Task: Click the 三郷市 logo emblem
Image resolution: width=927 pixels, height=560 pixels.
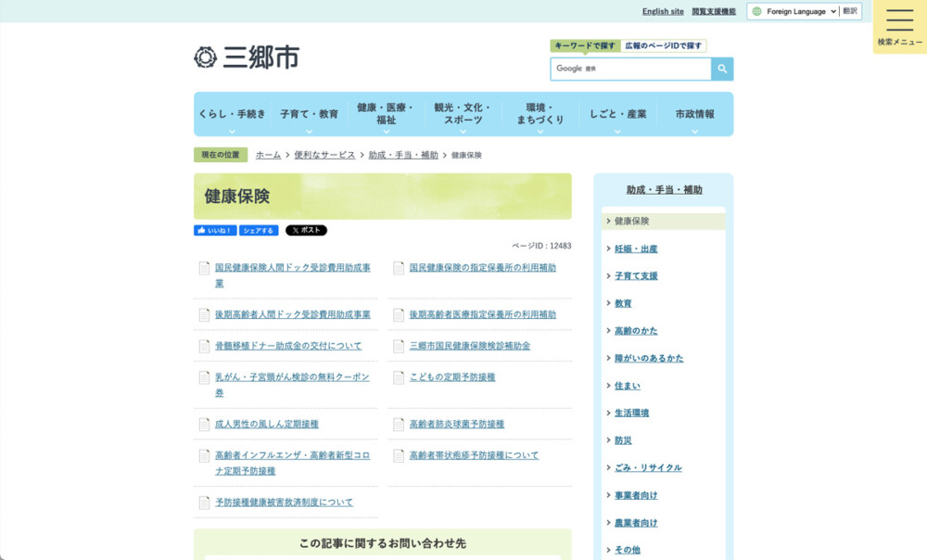Action: pos(205,57)
